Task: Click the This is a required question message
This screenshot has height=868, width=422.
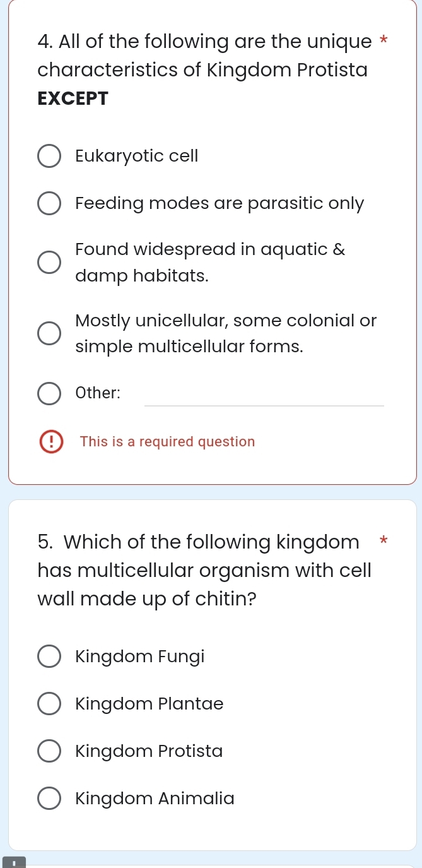Action: (x=167, y=441)
